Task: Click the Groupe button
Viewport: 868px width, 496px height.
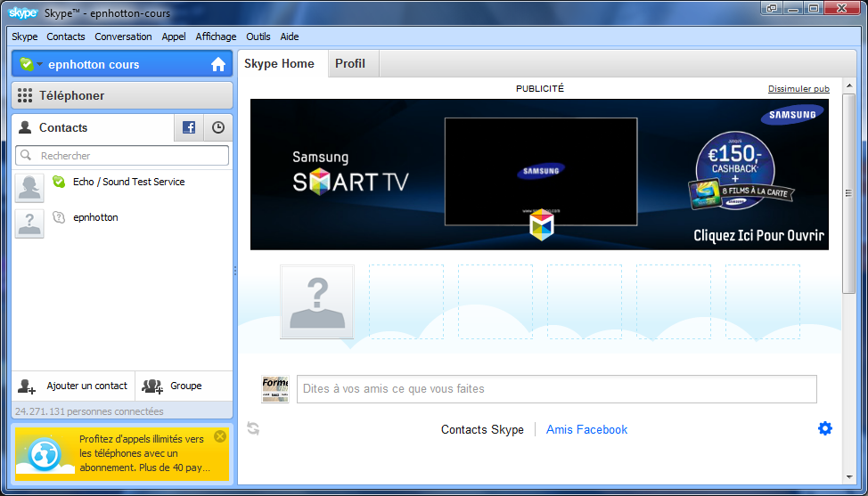Action: 184,386
